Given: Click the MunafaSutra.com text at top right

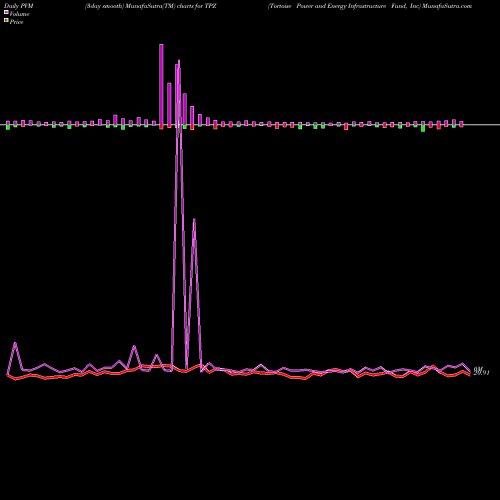Looking at the screenshot, I should pyautogui.click(x=447, y=6).
